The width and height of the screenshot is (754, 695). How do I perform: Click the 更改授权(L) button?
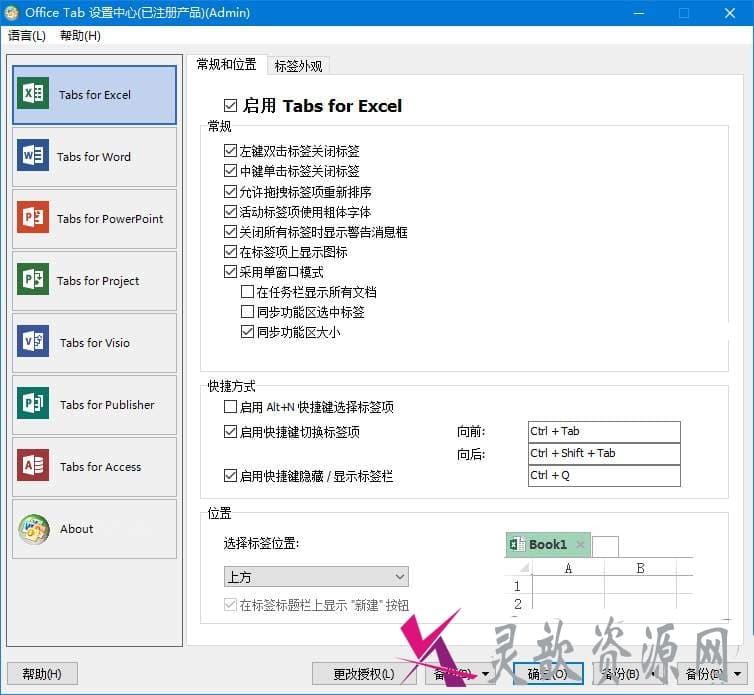[364, 674]
